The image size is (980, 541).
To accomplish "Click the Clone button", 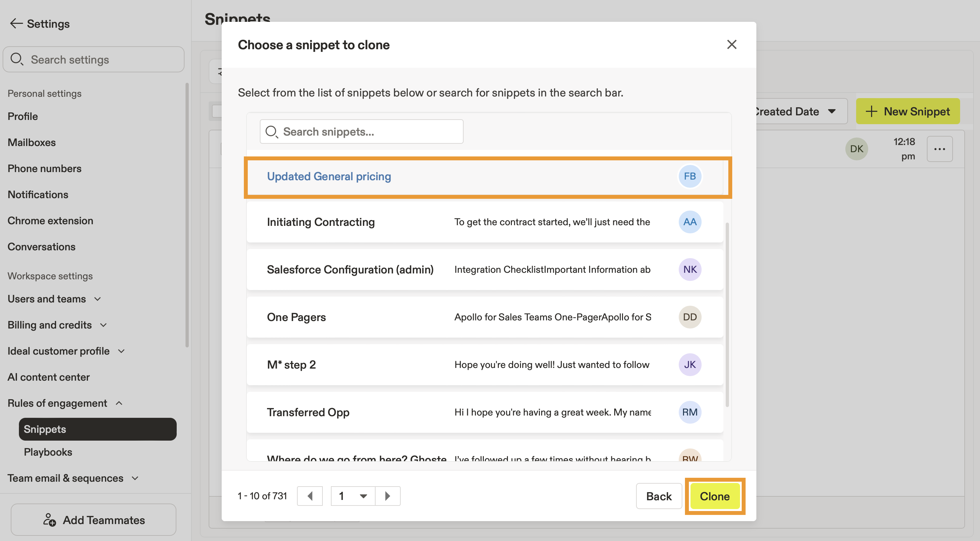I will tap(714, 496).
